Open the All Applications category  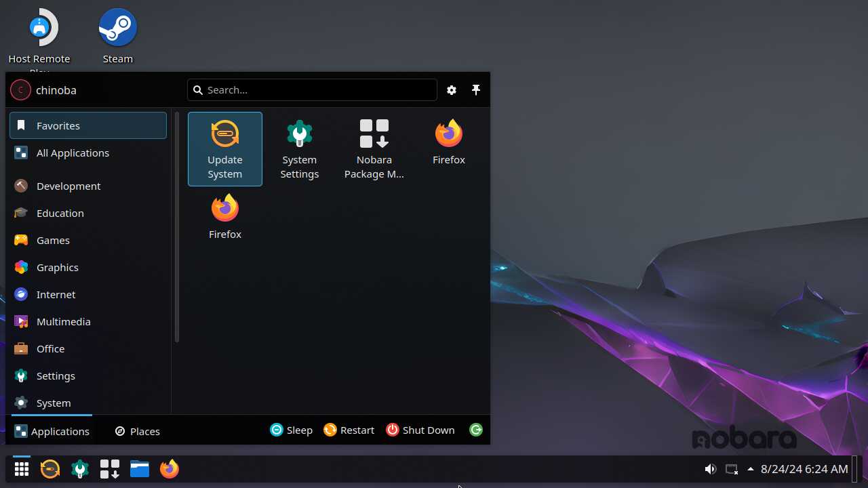pos(88,152)
